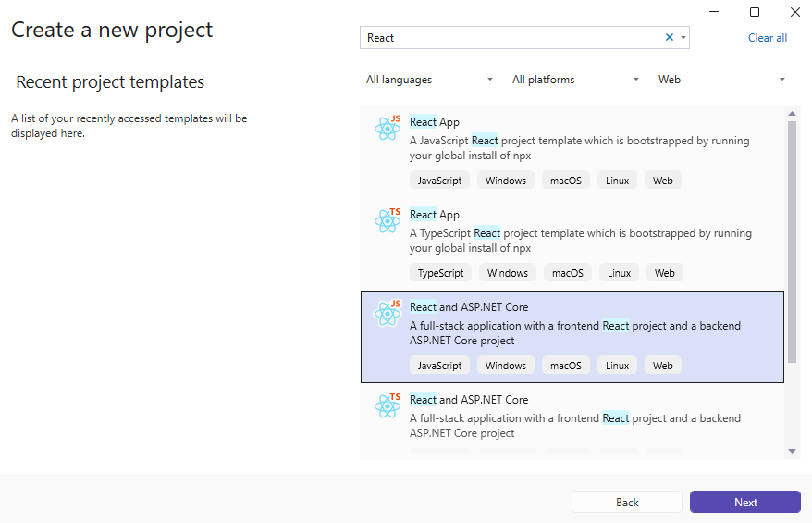Click the TypeScript tag under React App
This screenshot has height=523, width=812.
[x=440, y=273]
